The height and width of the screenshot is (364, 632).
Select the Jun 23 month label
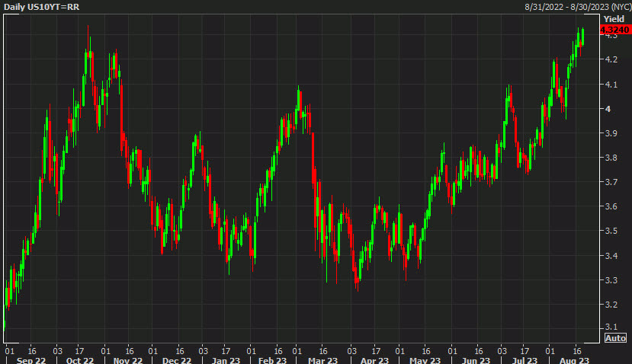(x=477, y=359)
